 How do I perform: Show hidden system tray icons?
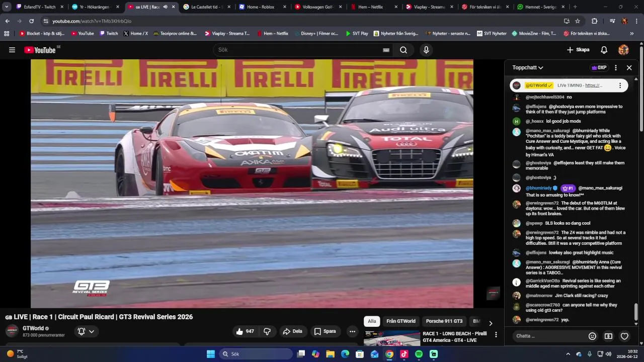pyautogui.click(x=568, y=354)
